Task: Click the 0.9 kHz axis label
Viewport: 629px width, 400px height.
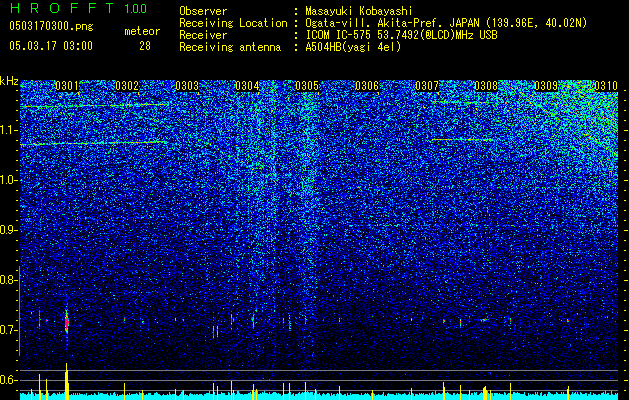Action: pos(9,230)
